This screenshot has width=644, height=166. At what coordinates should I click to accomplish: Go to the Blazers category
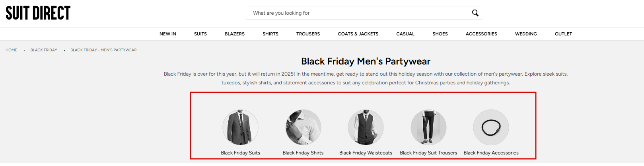pyautogui.click(x=235, y=34)
